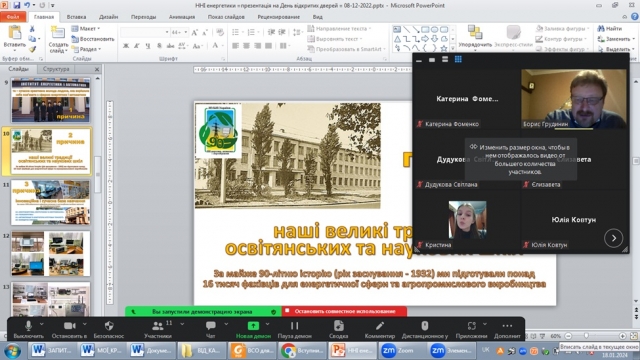
Task: Toggle text shadow in the Font group
Action: point(159,46)
